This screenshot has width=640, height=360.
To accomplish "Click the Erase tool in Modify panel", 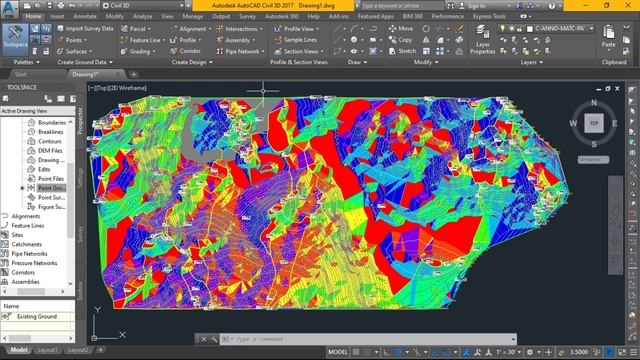I will pyautogui.click(x=460, y=29).
